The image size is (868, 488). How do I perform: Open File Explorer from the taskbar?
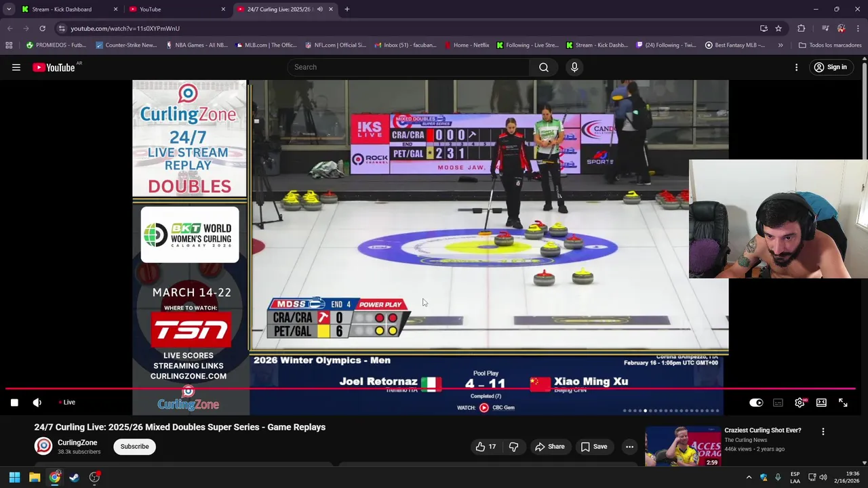tap(35, 477)
